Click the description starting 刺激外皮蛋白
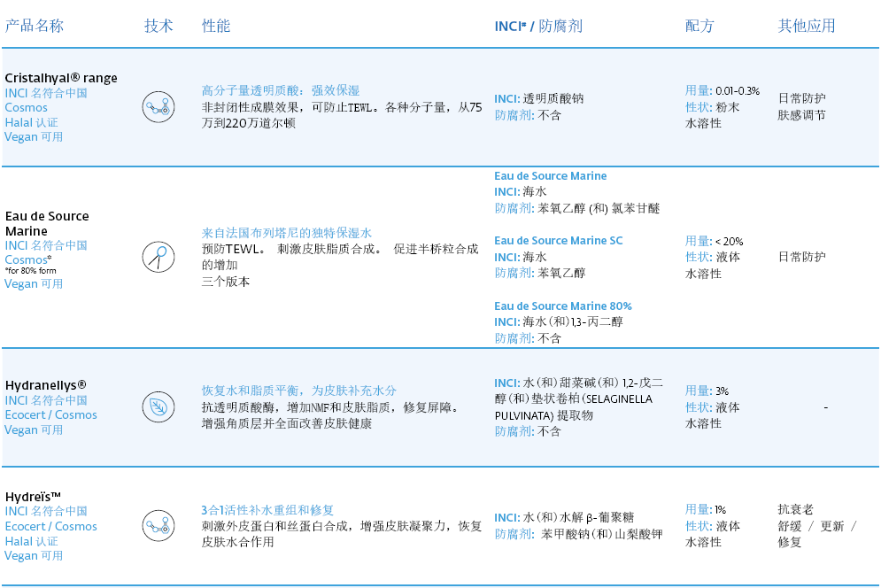This screenshot has width=881, height=588. [x=342, y=534]
